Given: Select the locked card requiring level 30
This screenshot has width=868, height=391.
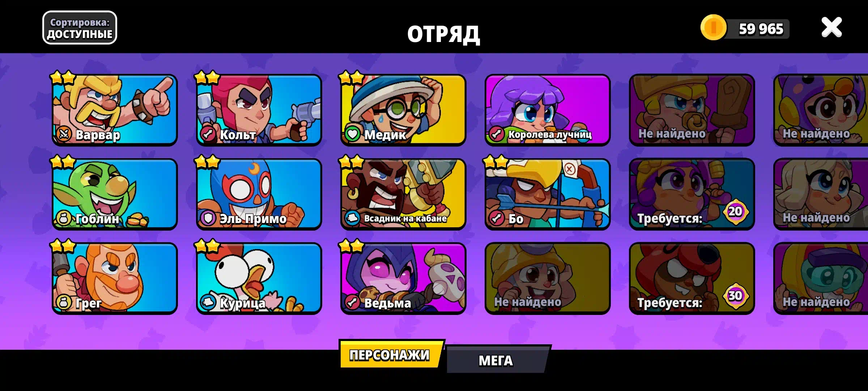Looking at the screenshot, I should [x=692, y=278].
